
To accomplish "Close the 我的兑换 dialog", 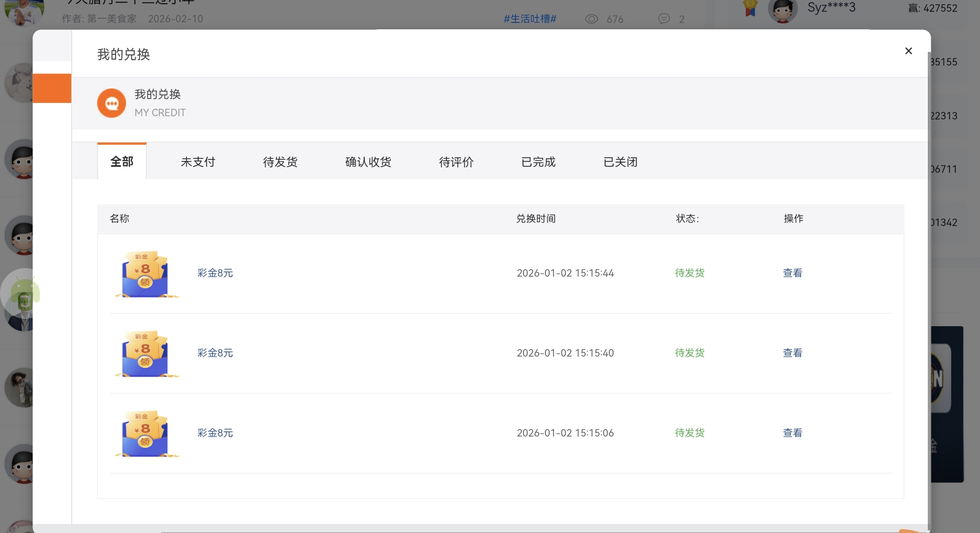I will 908,51.
